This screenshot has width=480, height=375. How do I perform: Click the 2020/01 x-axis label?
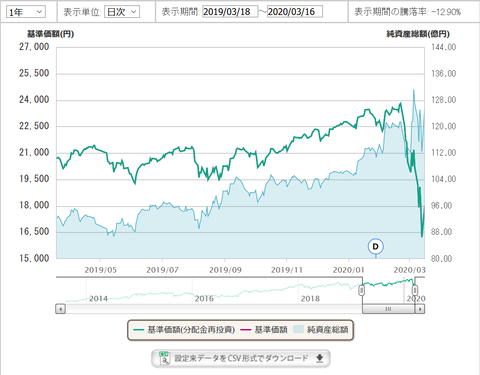tap(349, 270)
